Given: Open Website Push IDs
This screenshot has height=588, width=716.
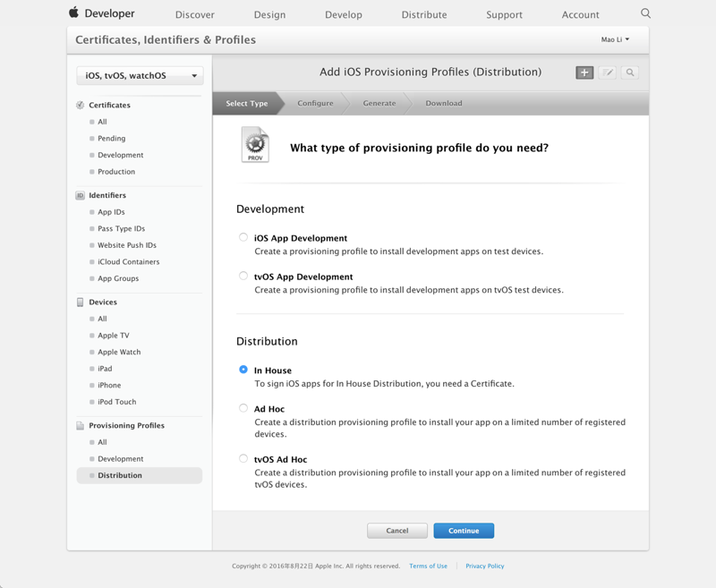Looking at the screenshot, I should pos(127,245).
